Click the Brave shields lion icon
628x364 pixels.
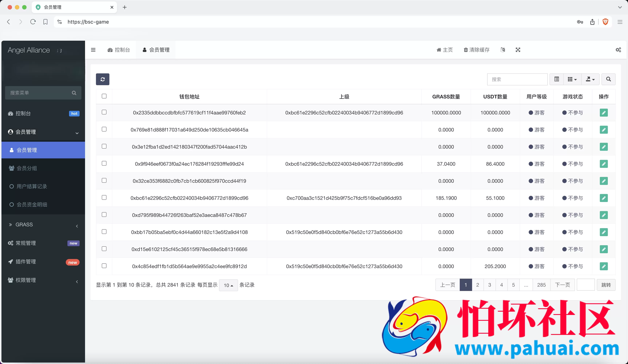[605, 22]
